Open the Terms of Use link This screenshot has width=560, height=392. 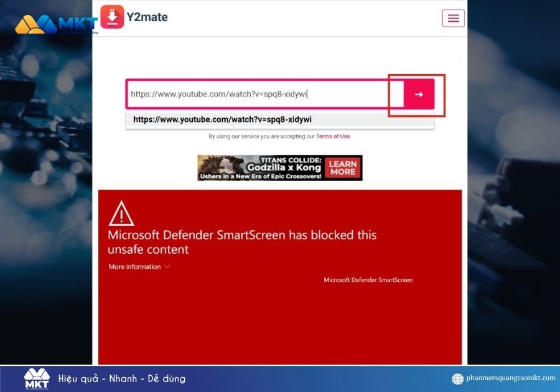pos(333,136)
